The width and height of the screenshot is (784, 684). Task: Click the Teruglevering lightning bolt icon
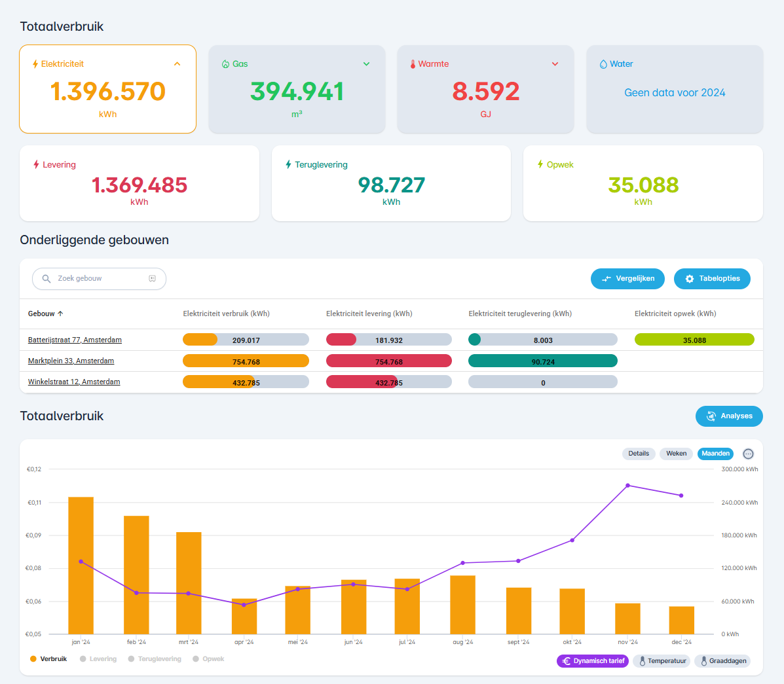click(288, 165)
